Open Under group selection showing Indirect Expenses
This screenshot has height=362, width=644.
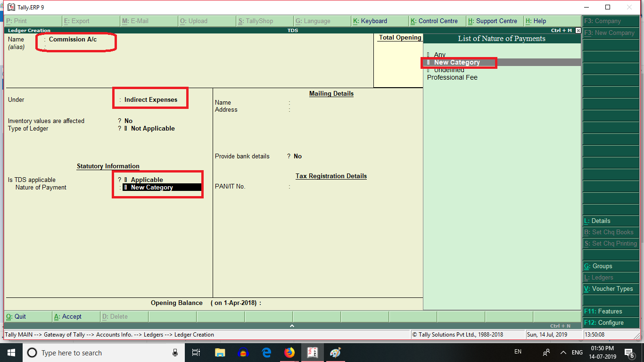click(150, 99)
